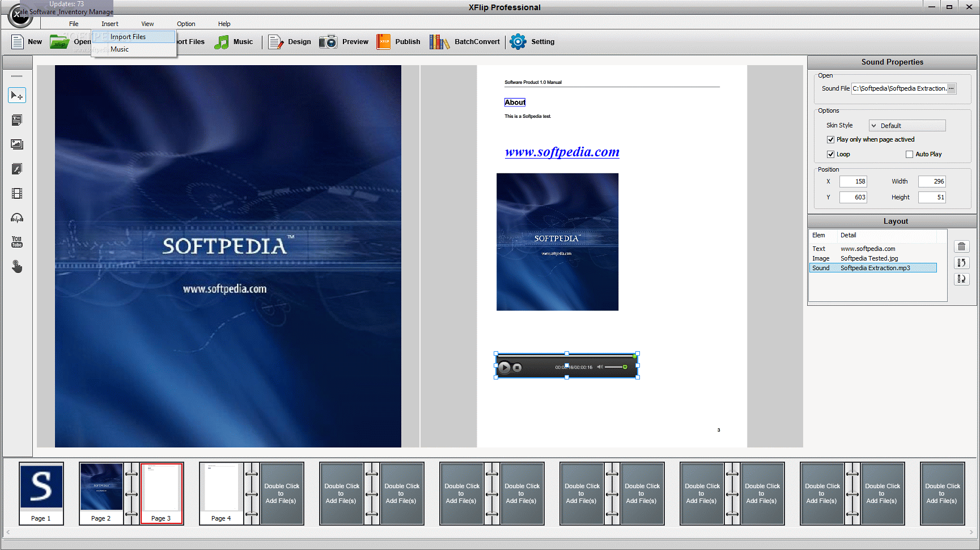Select Import Files from Insert menu

pos(134,37)
